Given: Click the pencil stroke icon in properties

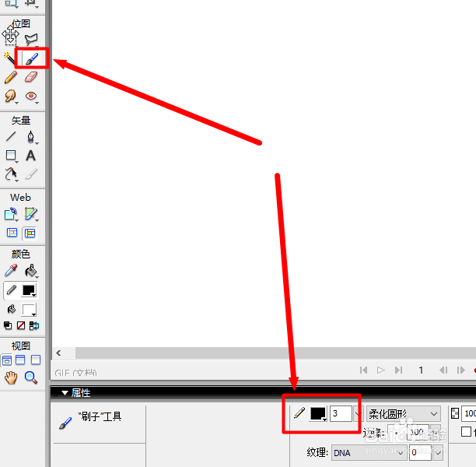Looking at the screenshot, I should point(299,413).
